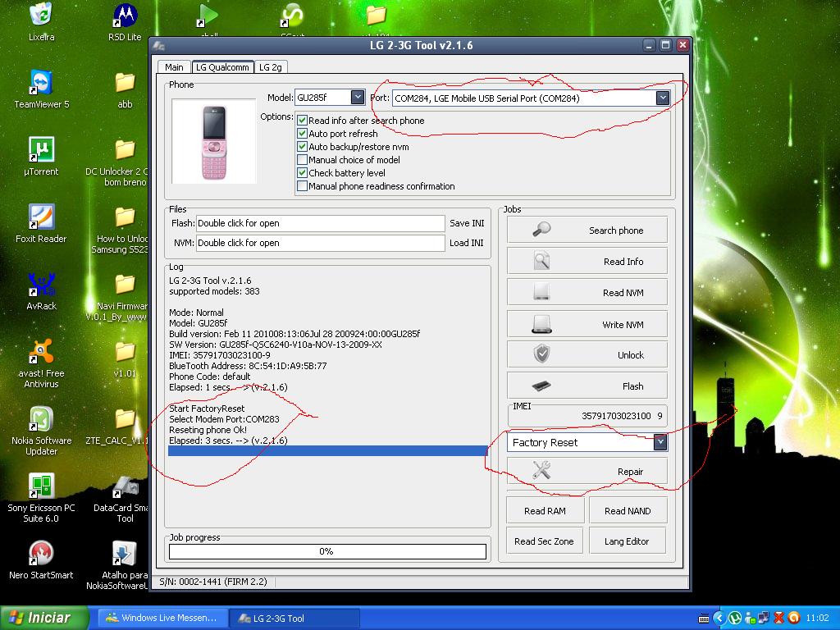The width and height of the screenshot is (840, 630).
Task: Click the red X tray icon
Action: tap(779, 619)
